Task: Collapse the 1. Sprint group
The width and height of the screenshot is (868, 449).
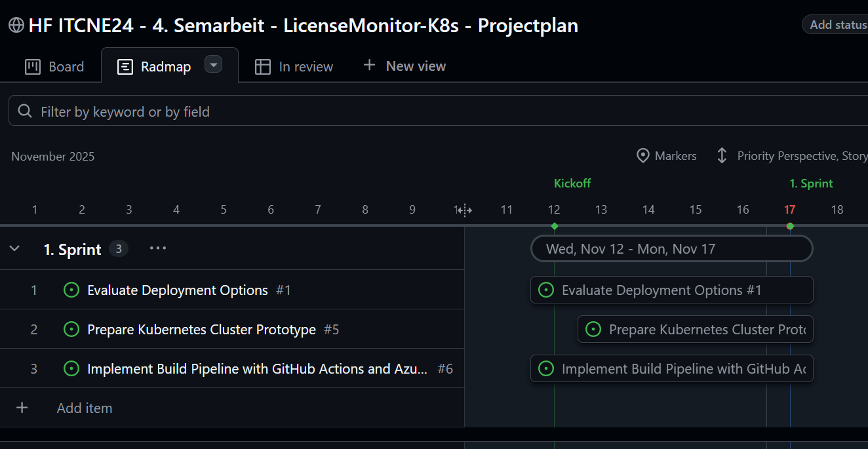Action: click(14, 248)
